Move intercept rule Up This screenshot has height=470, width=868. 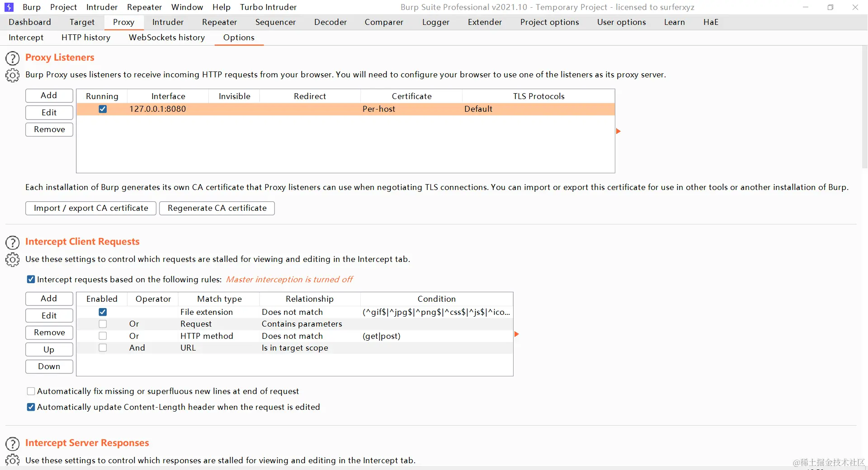point(49,350)
